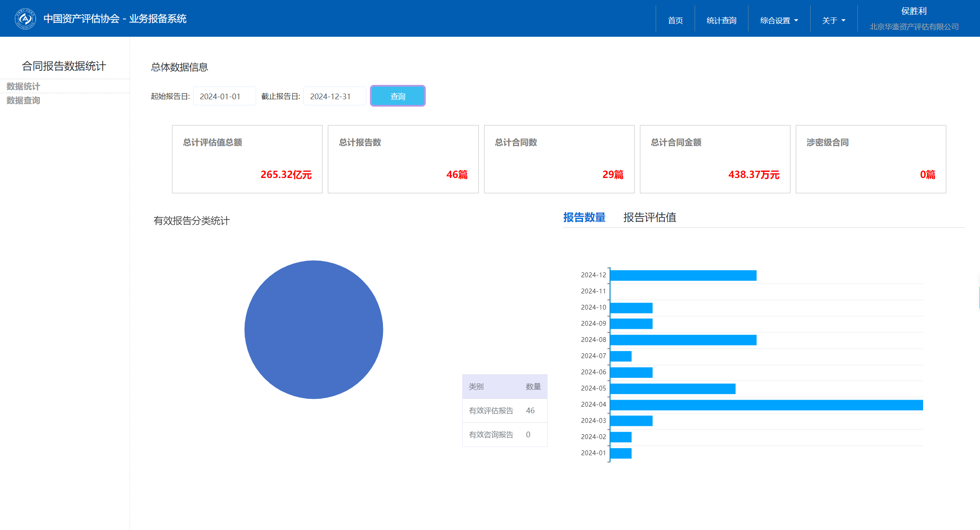Click the 起始报告日 date field
The image size is (980, 530).
pyautogui.click(x=224, y=96)
